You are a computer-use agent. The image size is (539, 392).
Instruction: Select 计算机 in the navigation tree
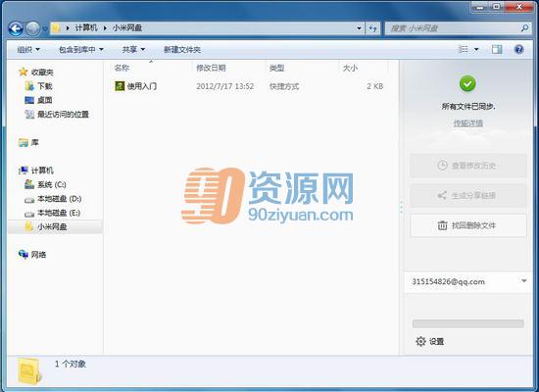click(42, 171)
